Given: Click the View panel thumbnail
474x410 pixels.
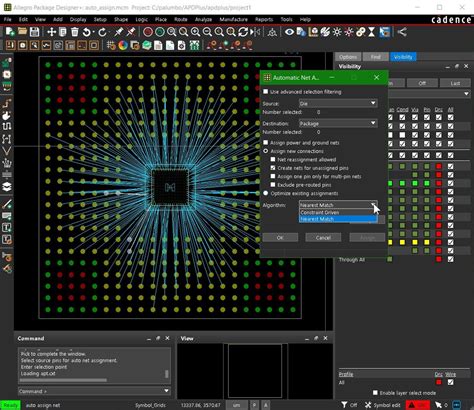Looking at the screenshot, I should pyautogui.click(x=255, y=371).
